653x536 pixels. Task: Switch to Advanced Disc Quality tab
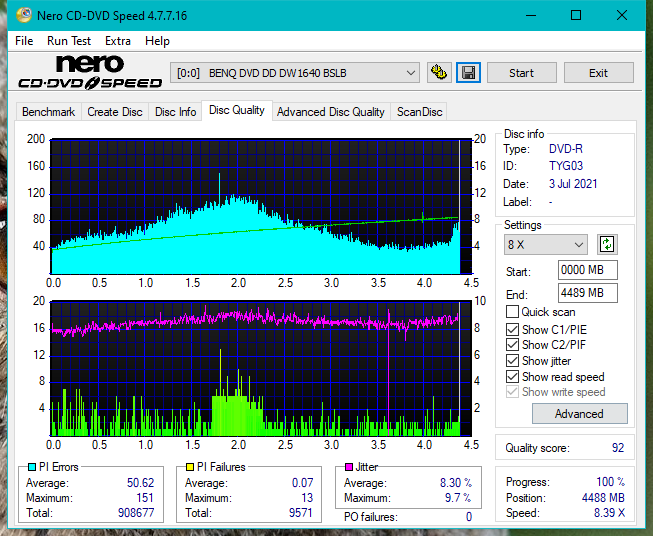tap(331, 112)
